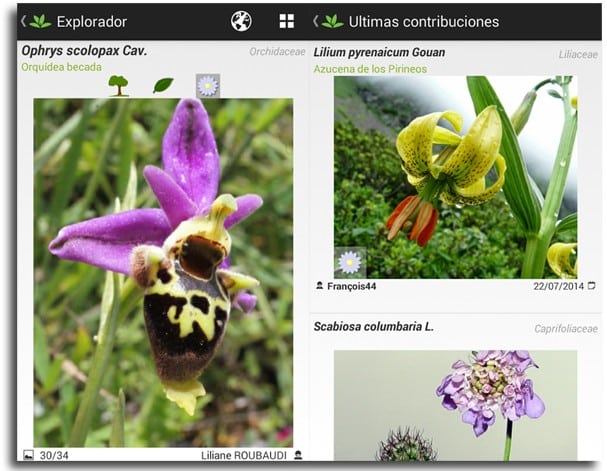Click back chevron of Ultimas contribuciones

pos(316,21)
